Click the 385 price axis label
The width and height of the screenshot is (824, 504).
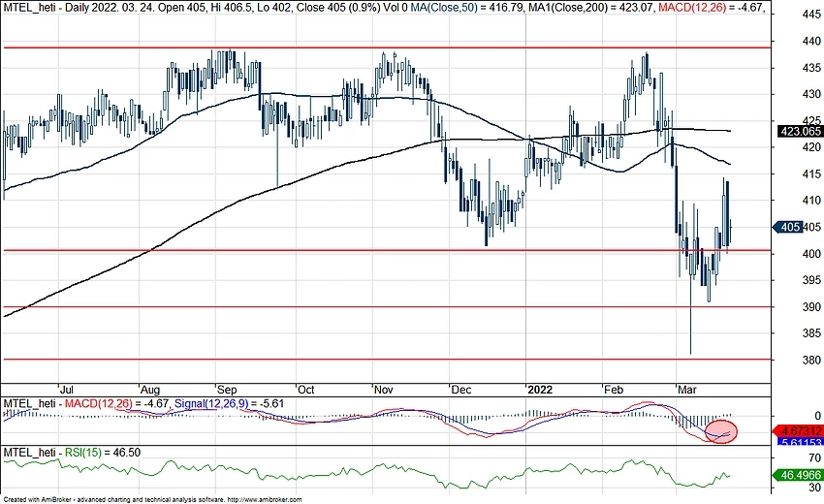pyautogui.click(x=812, y=333)
